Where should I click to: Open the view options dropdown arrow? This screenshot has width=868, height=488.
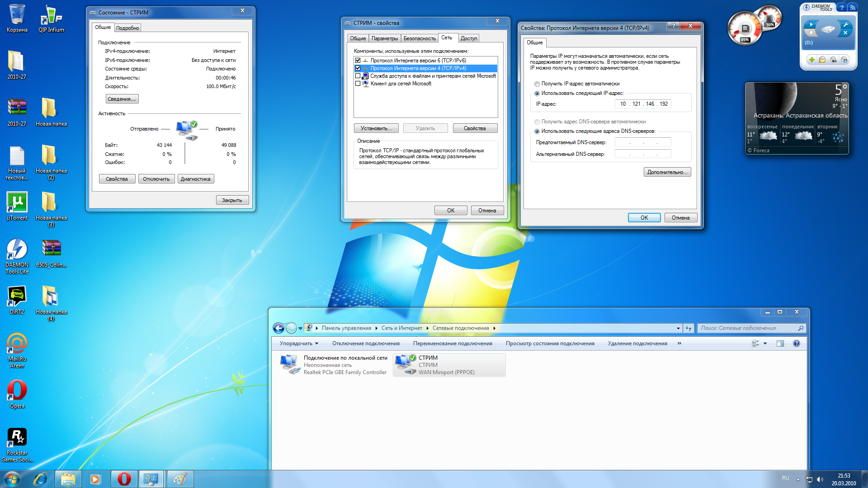pos(765,343)
